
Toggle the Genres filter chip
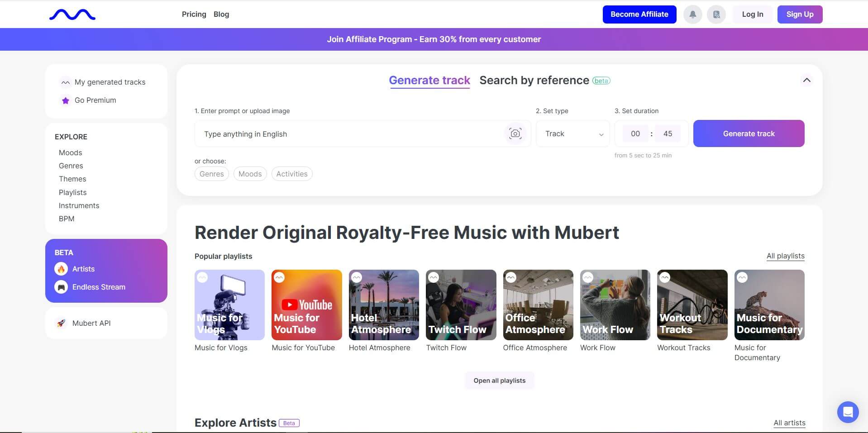click(x=211, y=174)
